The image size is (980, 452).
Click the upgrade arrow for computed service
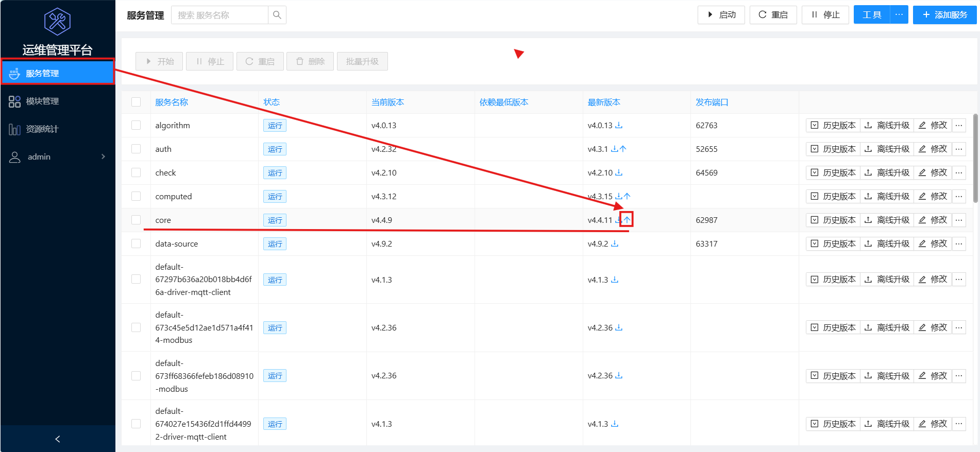pyautogui.click(x=627, y=196)
